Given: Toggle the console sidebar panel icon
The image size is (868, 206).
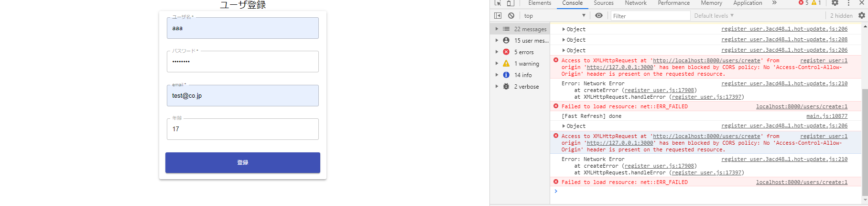Looking at the screenshot, I should coord(498,16).
